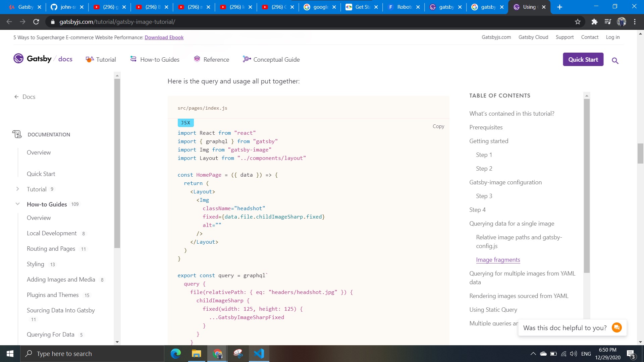Click the left sidebar scrollbar thumb
The image size is (644, 362).
pyautogui.click(x=117, y=164)
